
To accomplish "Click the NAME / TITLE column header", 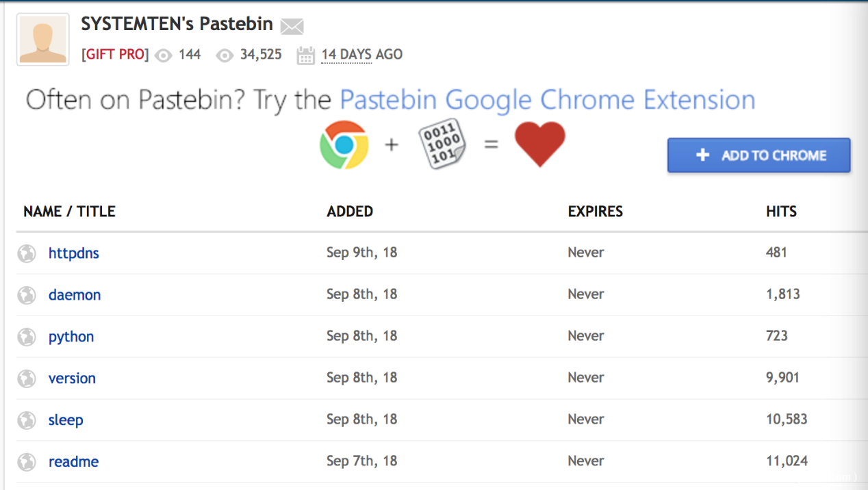I will [69, 211].
